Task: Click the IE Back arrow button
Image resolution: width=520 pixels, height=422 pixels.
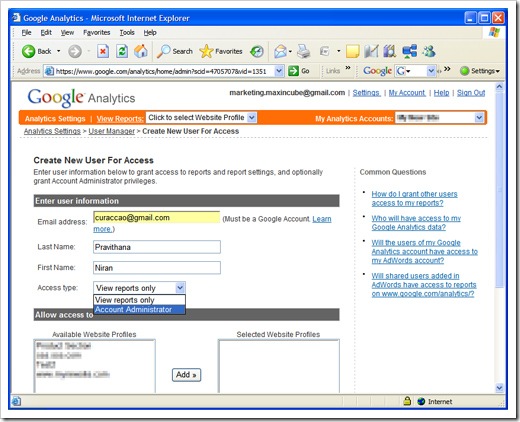Action: (28, 51)
